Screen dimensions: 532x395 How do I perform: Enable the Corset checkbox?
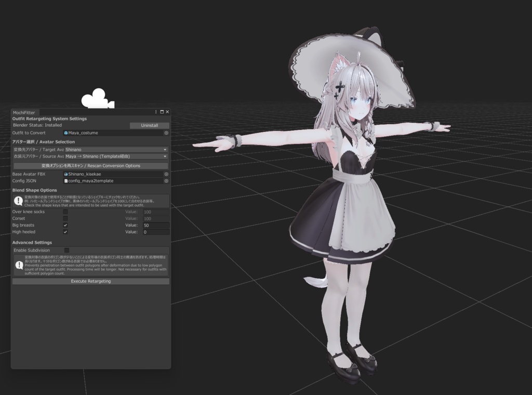pyautogui.click(x=65, y=218)
